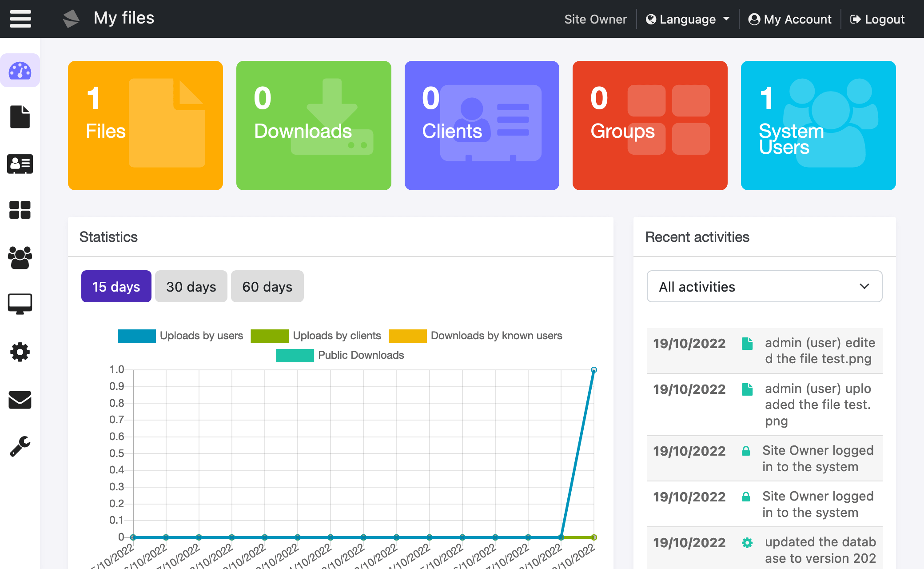Toggle Uploads by users legend item

pos(180,336)
